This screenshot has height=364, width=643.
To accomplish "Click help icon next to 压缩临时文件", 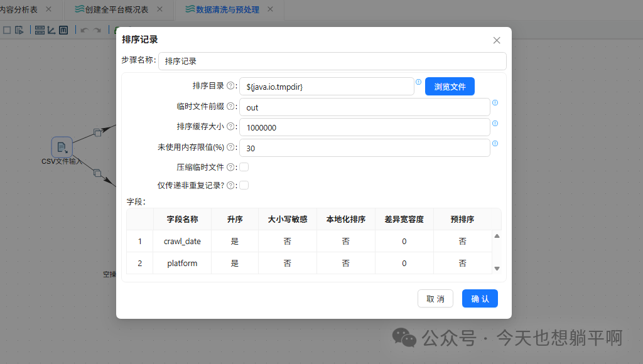I will (230, 167).
